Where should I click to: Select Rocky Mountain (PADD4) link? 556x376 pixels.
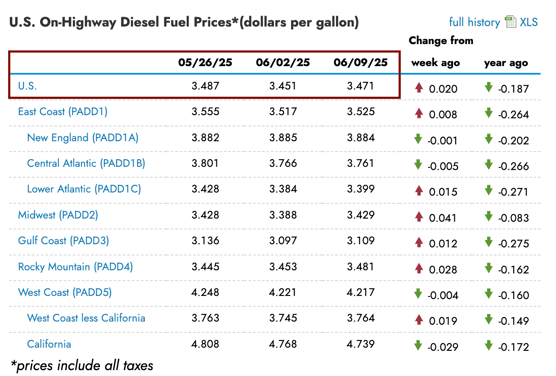[76, 267]
